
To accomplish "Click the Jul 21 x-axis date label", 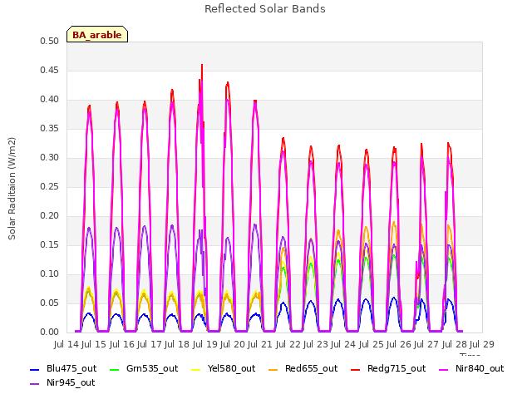I will (260, 345).
